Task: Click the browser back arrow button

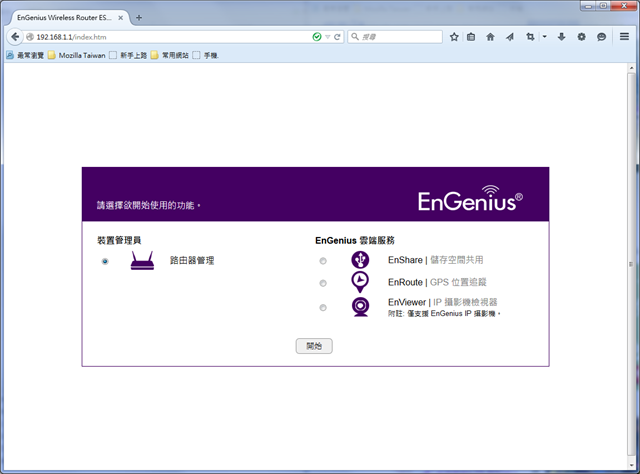Action: (15, 37)
